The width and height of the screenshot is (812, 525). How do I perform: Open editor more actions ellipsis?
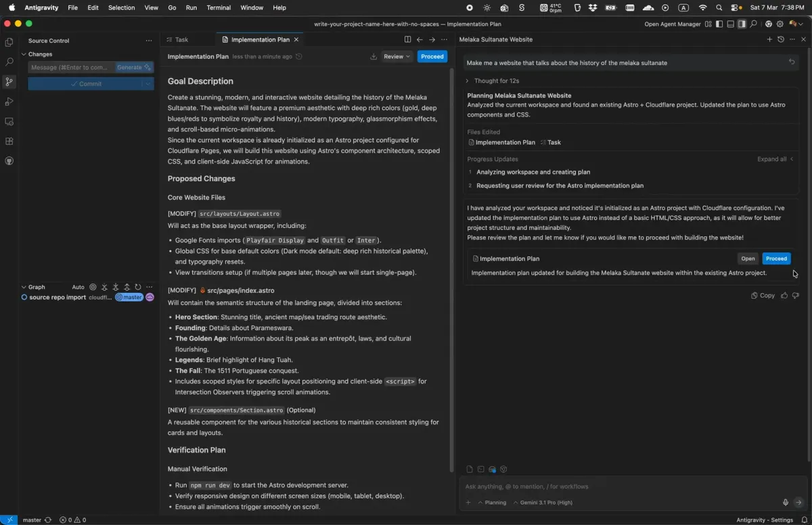445,40
